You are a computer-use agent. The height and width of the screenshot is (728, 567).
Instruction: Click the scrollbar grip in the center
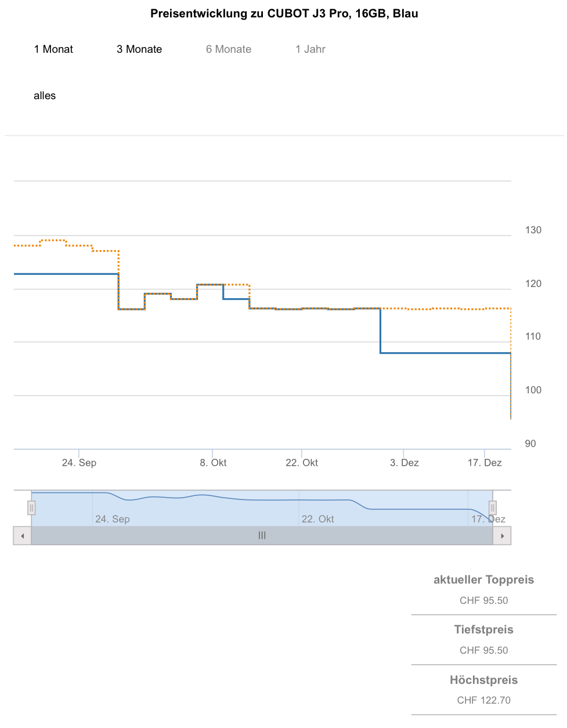click(x=262, y=536)
